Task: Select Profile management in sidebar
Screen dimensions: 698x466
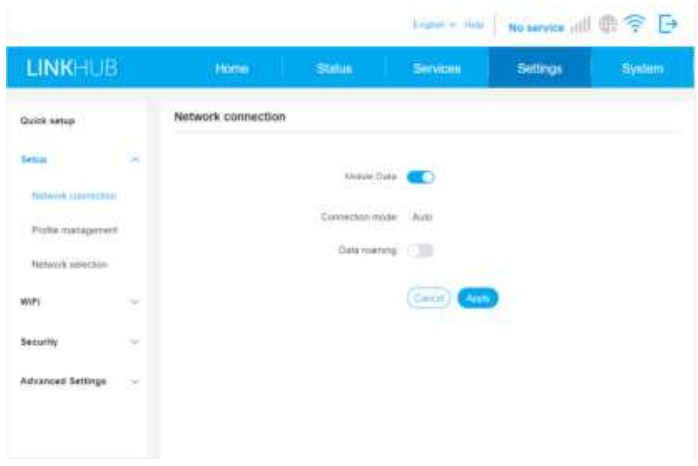Action: pos(75,230)
